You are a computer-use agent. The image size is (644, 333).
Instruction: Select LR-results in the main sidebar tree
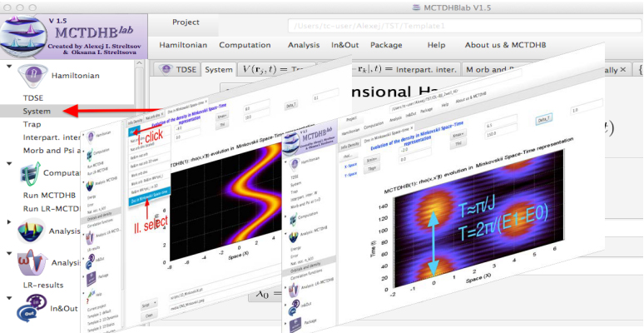point(43,285)
